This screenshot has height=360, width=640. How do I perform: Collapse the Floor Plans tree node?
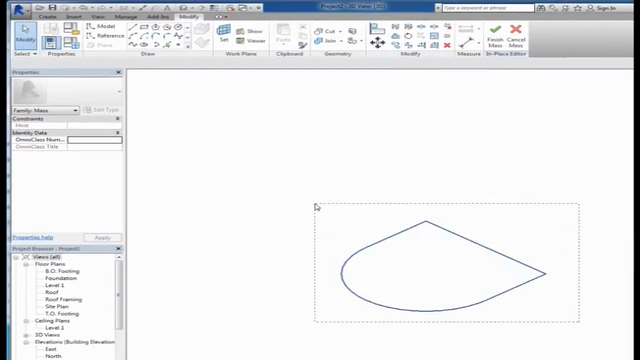point(26,264)
